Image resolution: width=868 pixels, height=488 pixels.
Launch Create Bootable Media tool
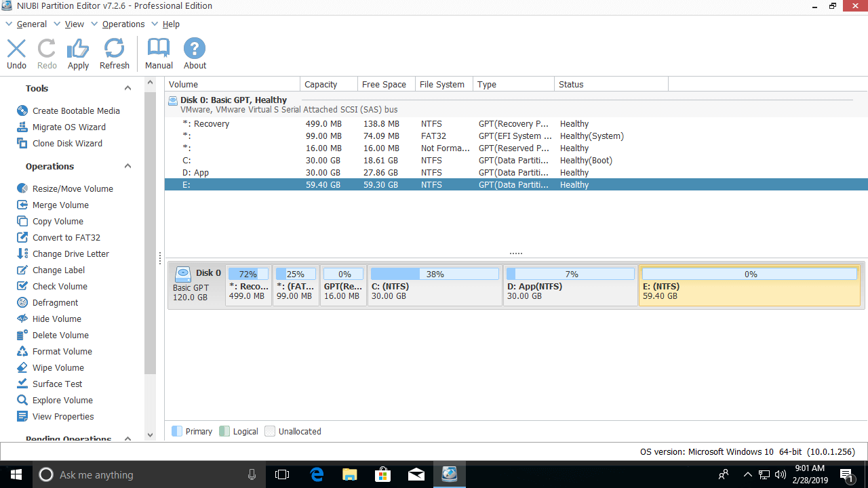click(x=76, y=110)
